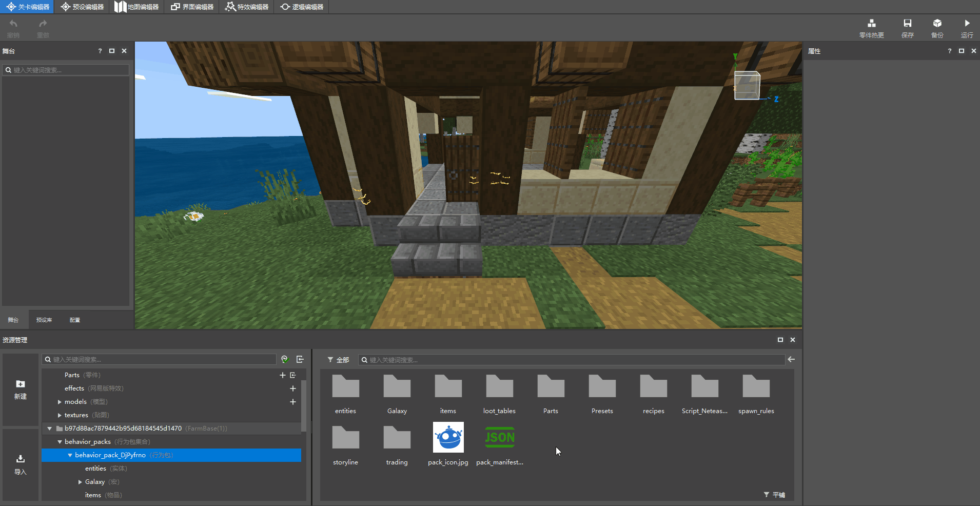
Task: Expand the textures tree node
Action: (60, 415)
